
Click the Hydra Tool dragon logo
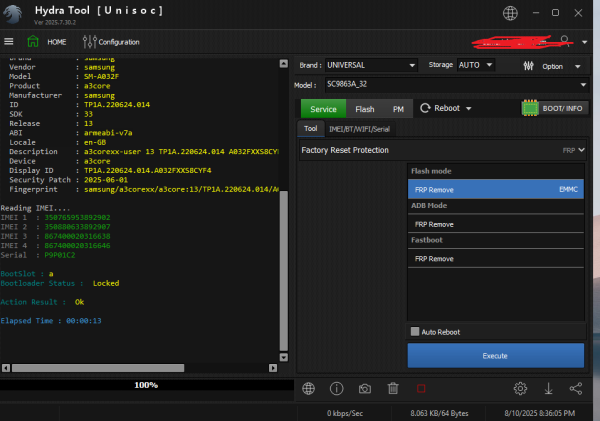click(x=13, y=15)
